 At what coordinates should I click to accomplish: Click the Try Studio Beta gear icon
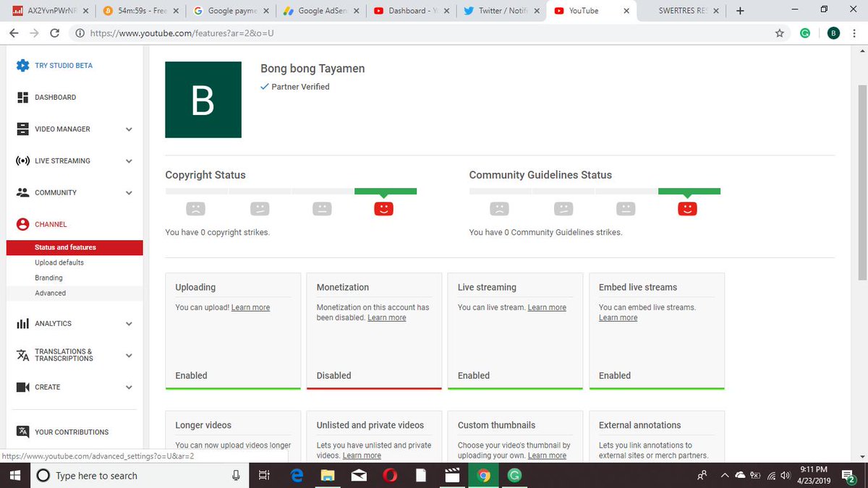(23, 65)
